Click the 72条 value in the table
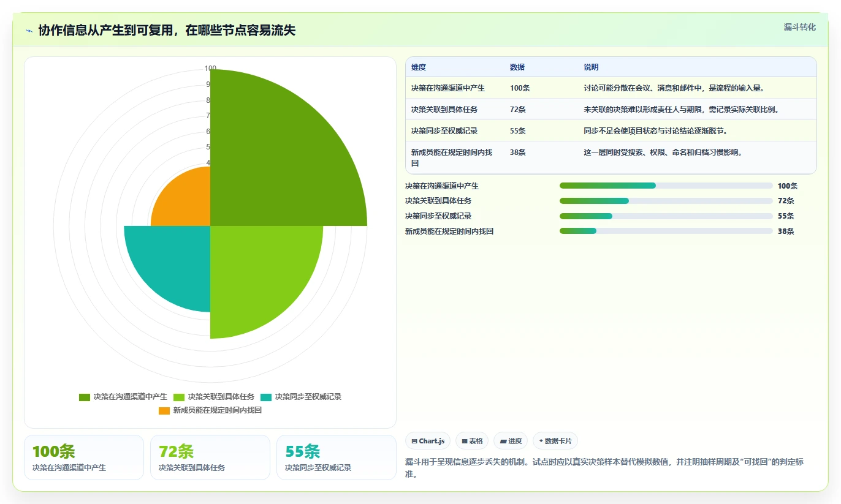The image size is (841, 504). coord(518,110)
